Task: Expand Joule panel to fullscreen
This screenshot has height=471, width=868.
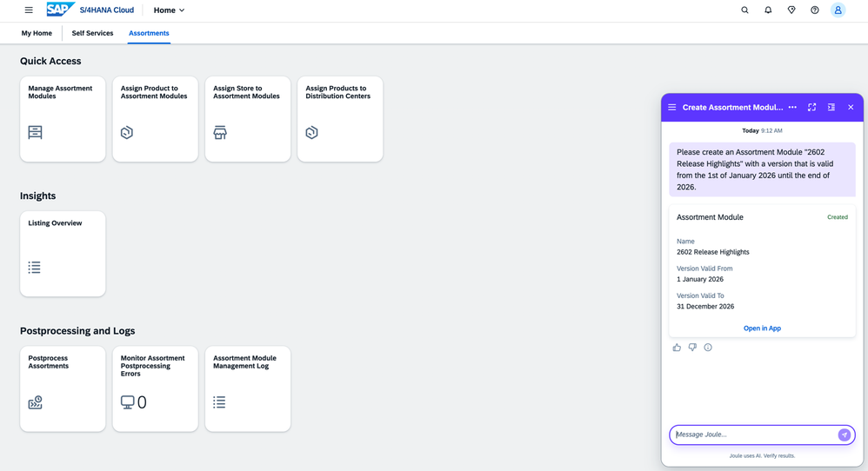Action: pyautogui.click(x=811, y=107)
